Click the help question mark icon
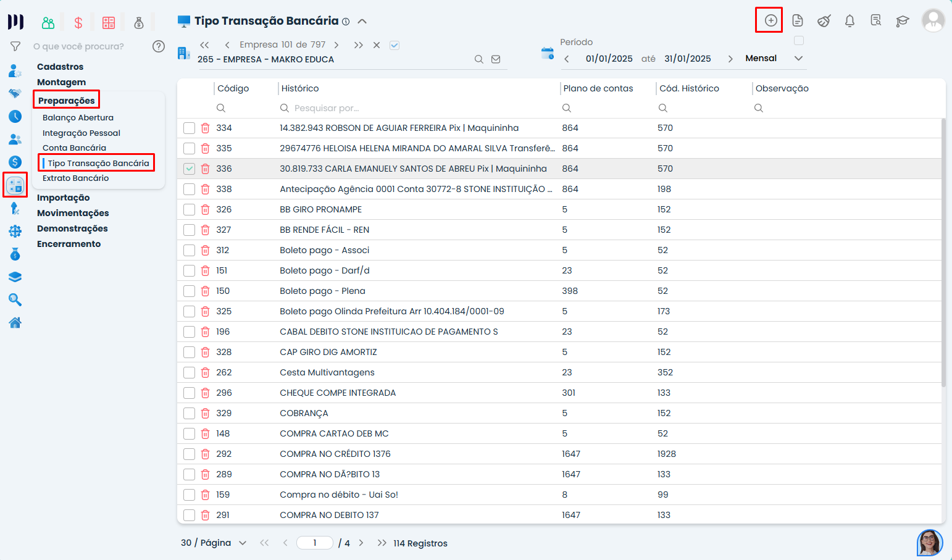This screenshot has width=952, height=560. click(x=159, y=46)
